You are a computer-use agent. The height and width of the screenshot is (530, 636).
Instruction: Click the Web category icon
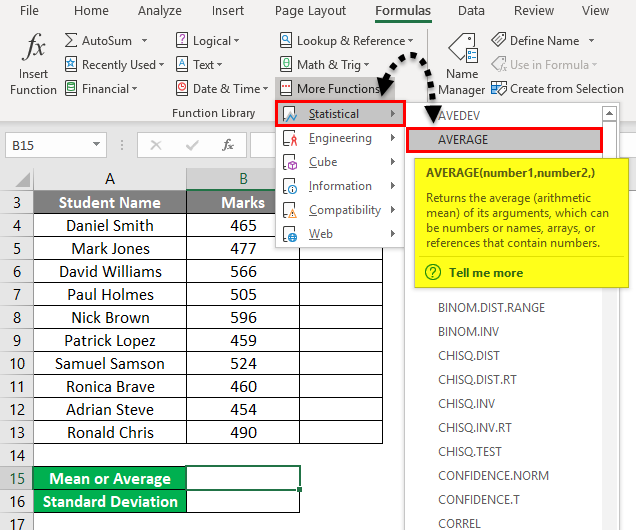(290, 234)
